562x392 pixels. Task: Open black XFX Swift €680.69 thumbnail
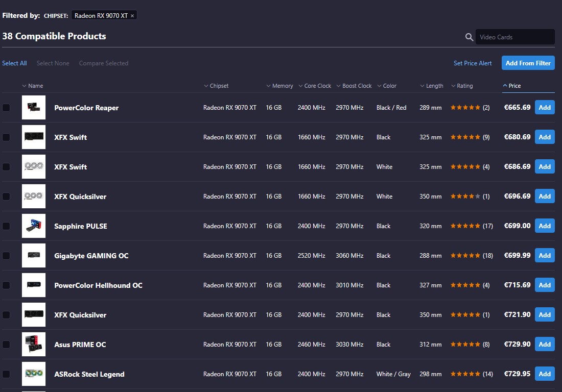click(x=34, y=137)
